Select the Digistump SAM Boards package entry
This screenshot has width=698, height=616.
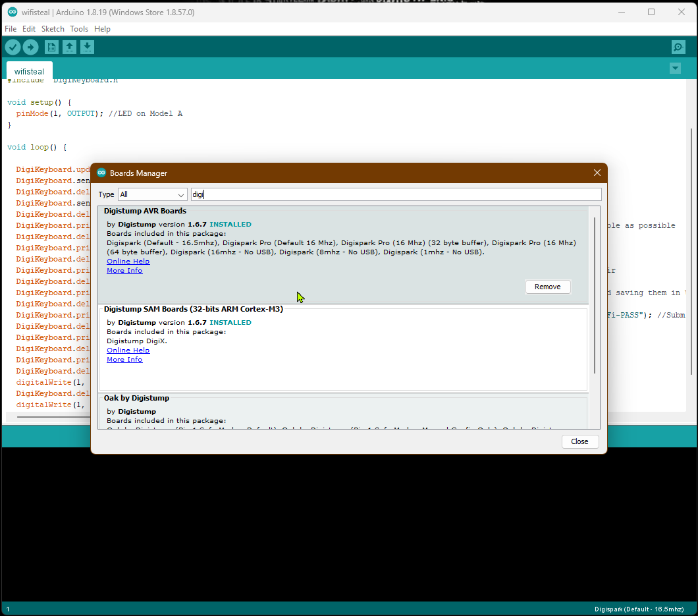coord(343,349)
